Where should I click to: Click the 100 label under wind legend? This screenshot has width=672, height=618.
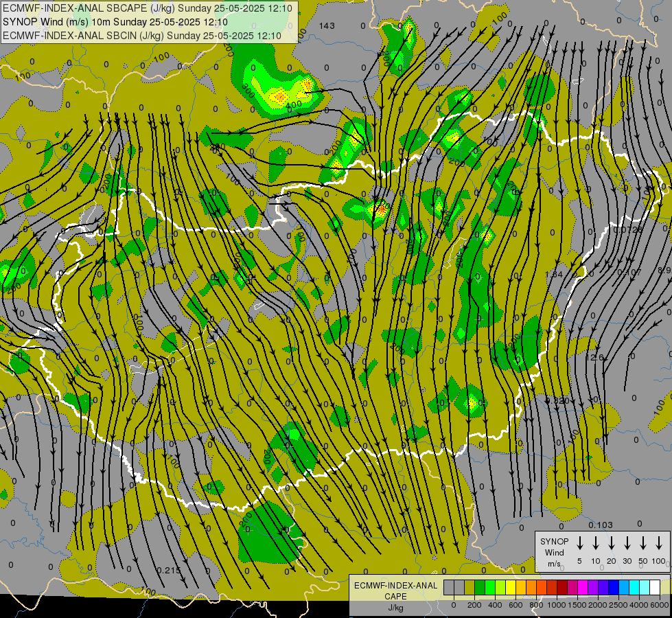(659, 561)
